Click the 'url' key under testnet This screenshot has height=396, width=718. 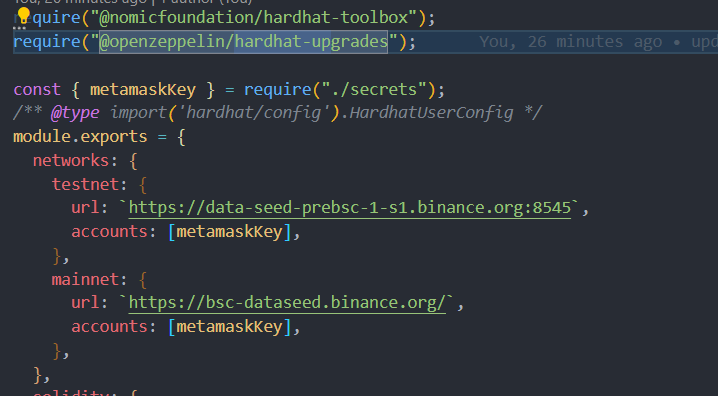coord(85,208)
